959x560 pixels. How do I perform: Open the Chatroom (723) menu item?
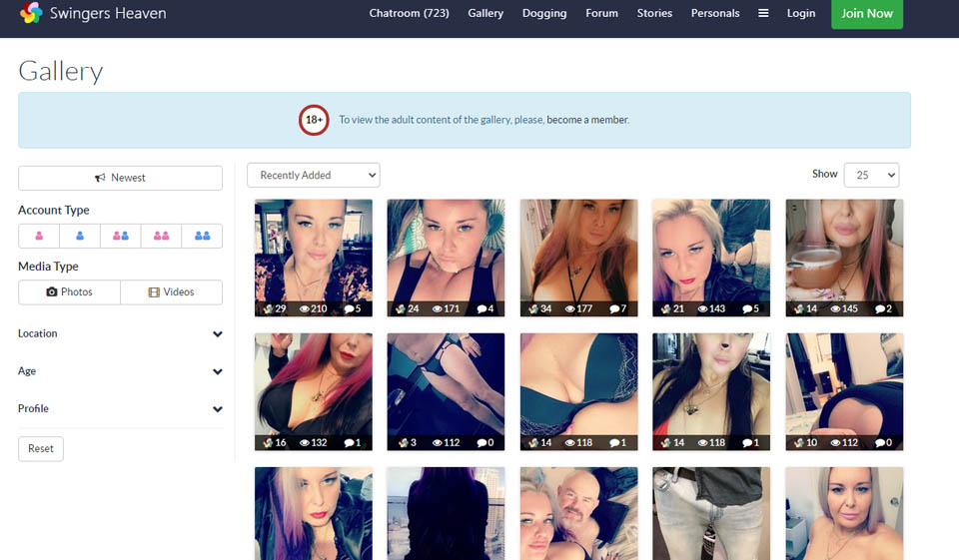(x=409, y=14)
